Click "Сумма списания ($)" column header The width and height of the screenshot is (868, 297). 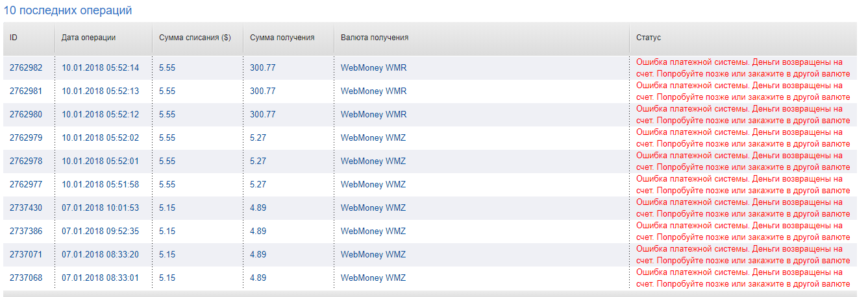coord(195,38)
